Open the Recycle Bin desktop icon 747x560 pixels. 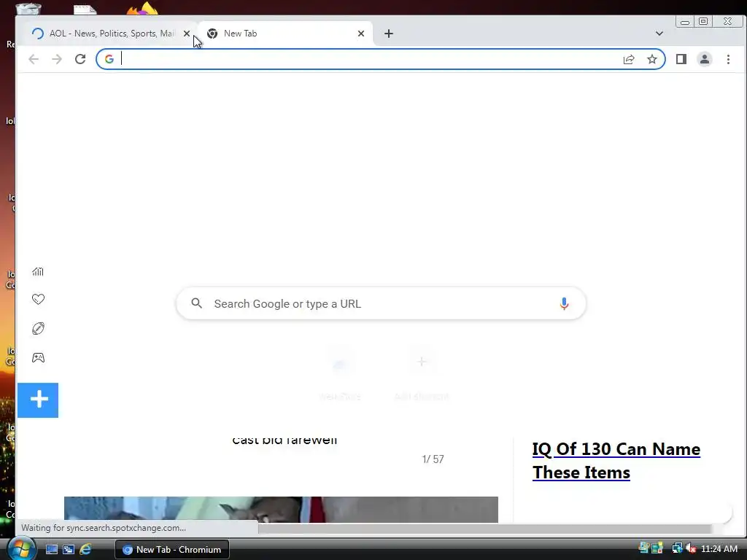click(x=28, y=7)
